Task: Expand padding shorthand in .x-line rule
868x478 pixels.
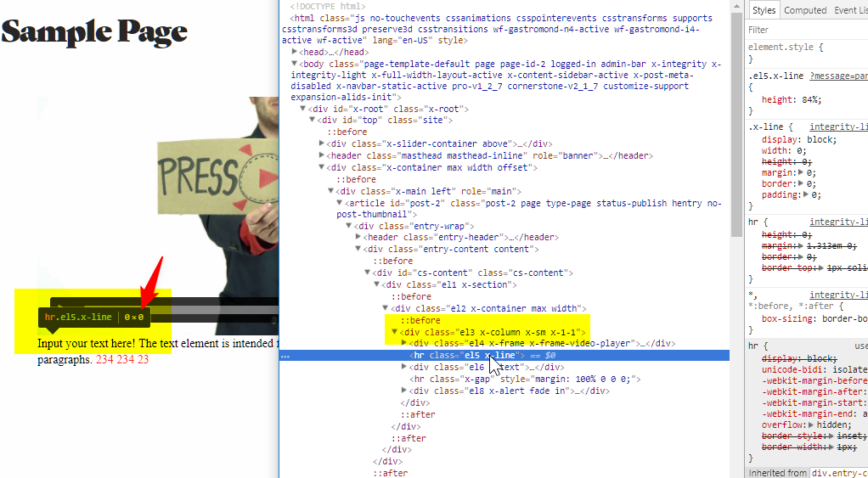Action: pos(804,194)
